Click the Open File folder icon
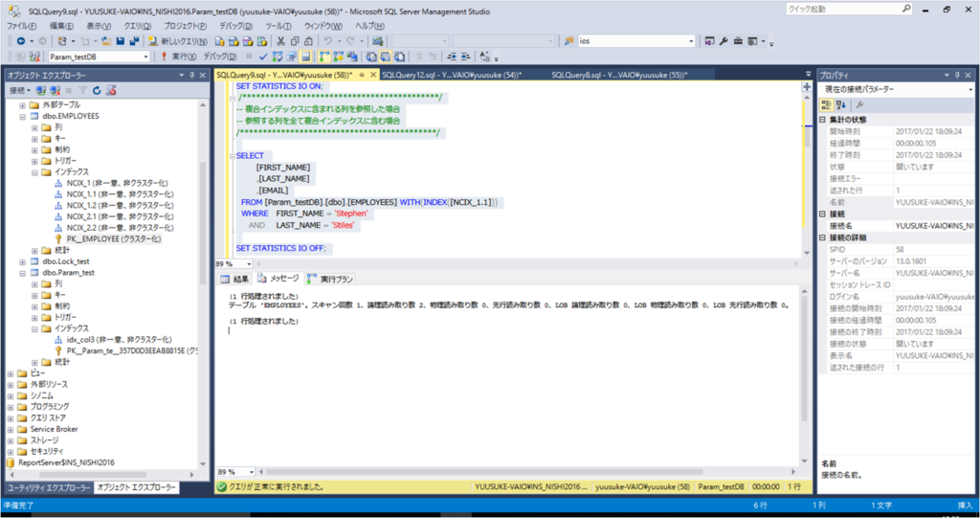The height and width of the screenshot is (518, 980). point(105,40)
